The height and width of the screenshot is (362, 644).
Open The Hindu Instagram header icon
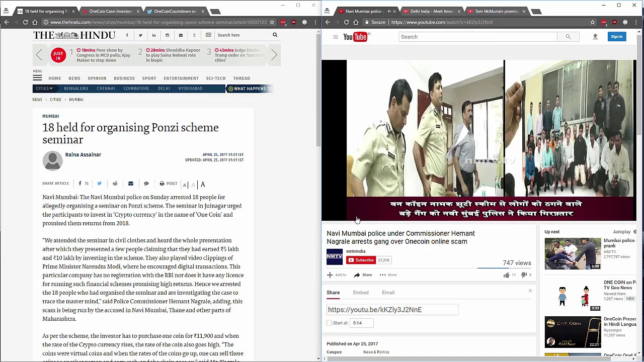pyautogui.click(x=167, y=35)
